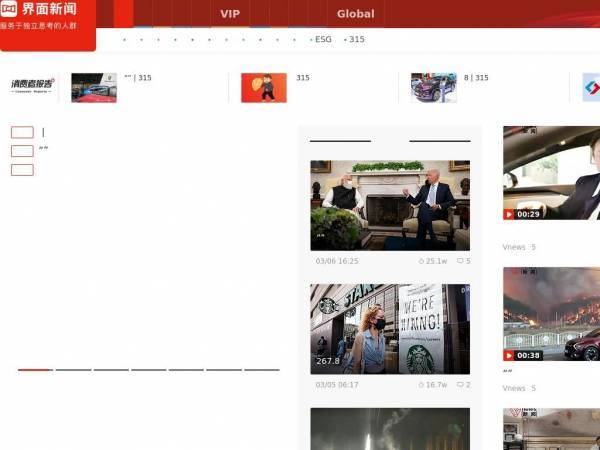The height and width of the screenshot is (450, 600).
Task: Select the last grey carousel indicator bar
Action: 262,370
